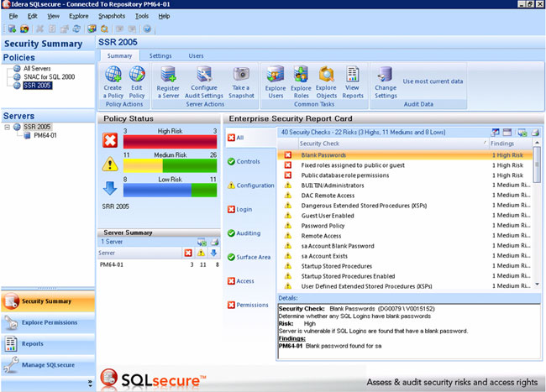Viewport: 546px width, 392px height.
Task: Click the refresh toolbar icon
Action: pyautogui.click(x=76, y=29)
